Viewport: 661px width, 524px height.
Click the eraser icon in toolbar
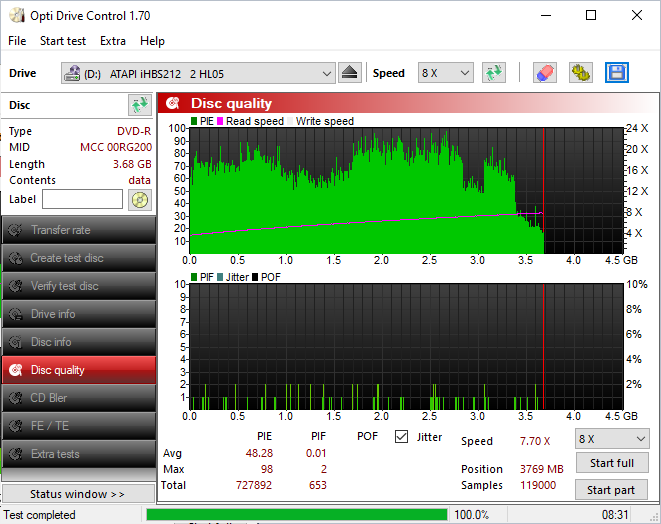[x=544, y=73]
